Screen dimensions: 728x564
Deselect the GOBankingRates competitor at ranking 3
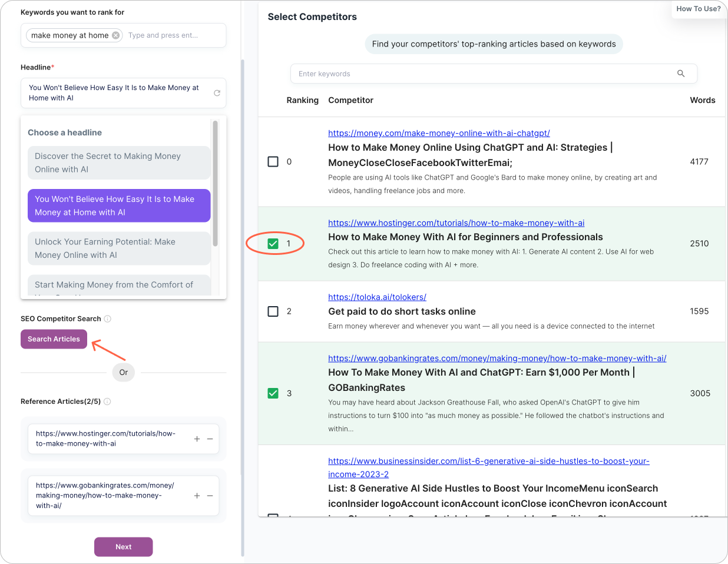pyautogui.click(x=273, y=393)
